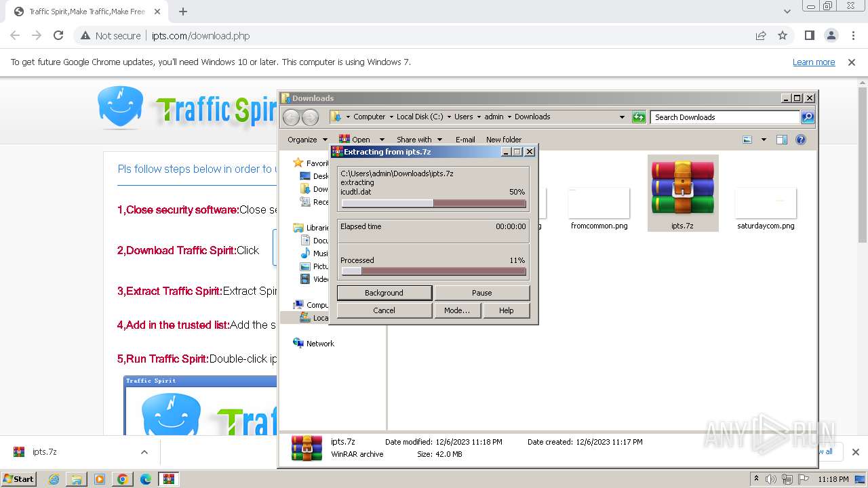Close the Chrome downloads bar

coord(855,452)
